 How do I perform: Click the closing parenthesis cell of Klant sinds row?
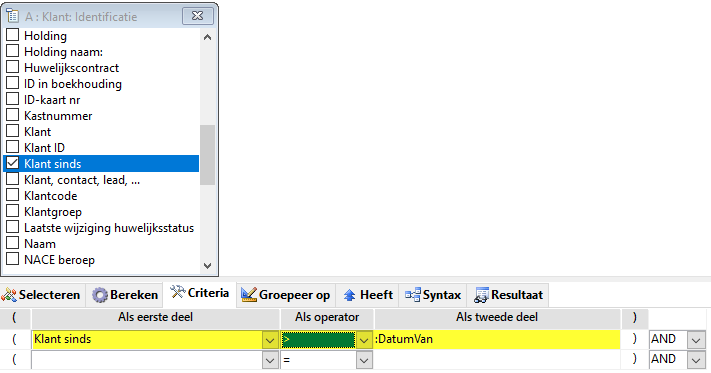(634, 339)
